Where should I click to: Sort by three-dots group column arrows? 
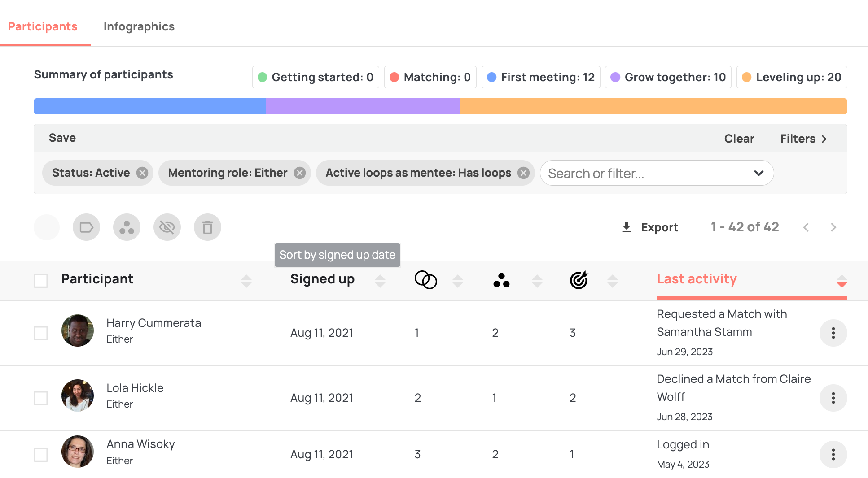537,281
